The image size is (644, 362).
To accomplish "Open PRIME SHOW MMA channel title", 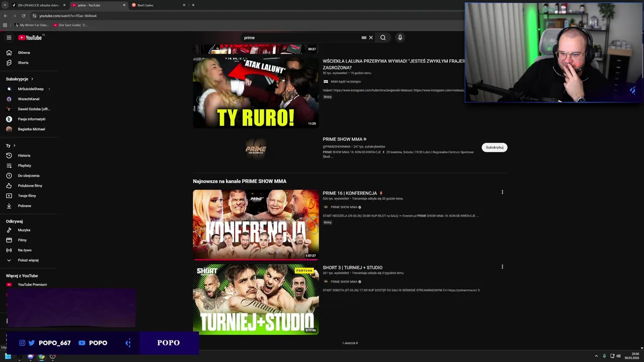I will pos(343,139).
